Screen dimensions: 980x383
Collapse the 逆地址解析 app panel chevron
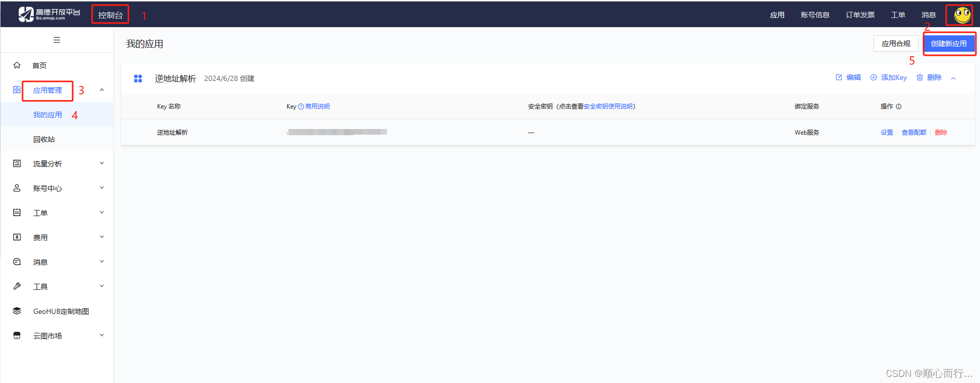pyautogui.click(x=953, y=78)
